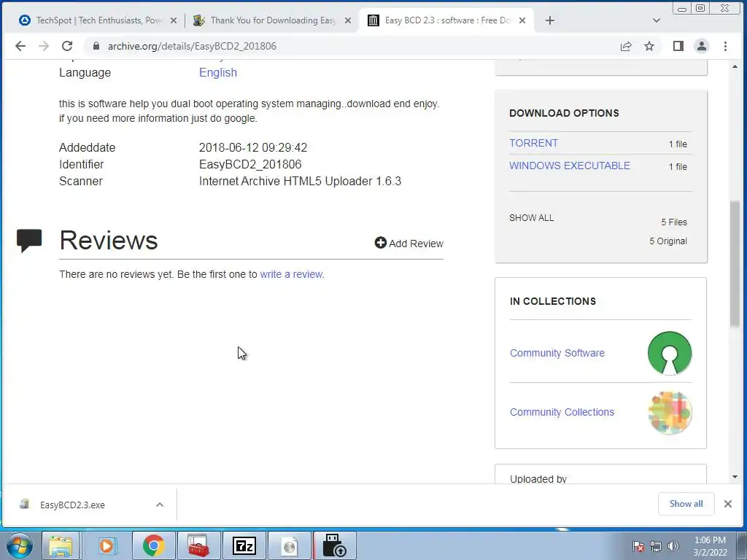The height and width of the screenshot is (560, 747).
Task: Close the TechSpot tab
Action: coord(174,20)
